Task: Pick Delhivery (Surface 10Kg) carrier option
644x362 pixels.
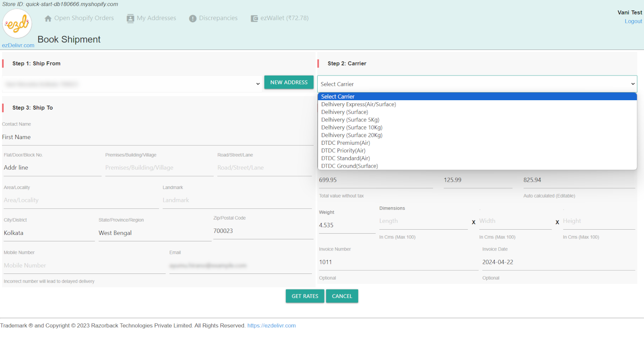Action: coord(351,128)
